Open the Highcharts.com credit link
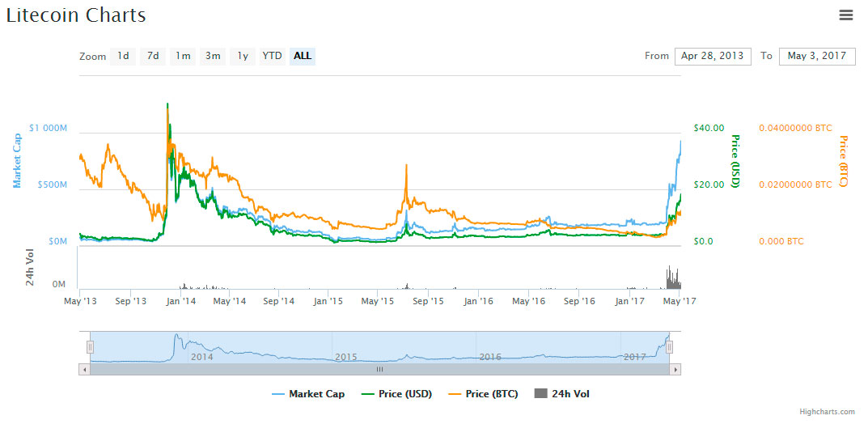 tap(827, 412)
